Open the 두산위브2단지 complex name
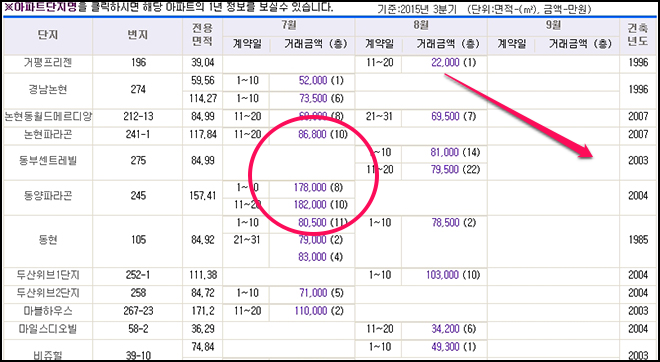Viewport: 660px width, 362px height. tap(48, 293)
